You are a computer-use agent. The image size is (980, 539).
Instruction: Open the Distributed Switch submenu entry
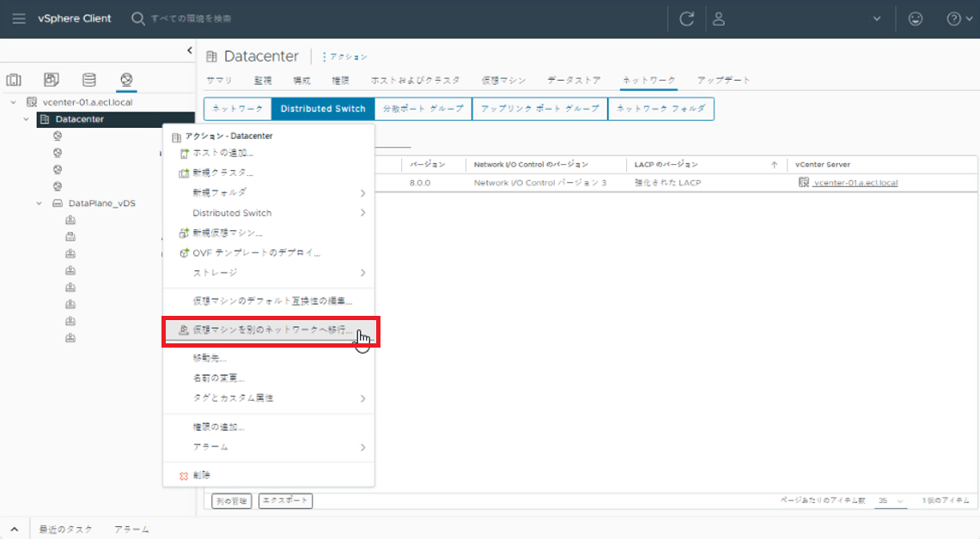(x=232, y=213)
